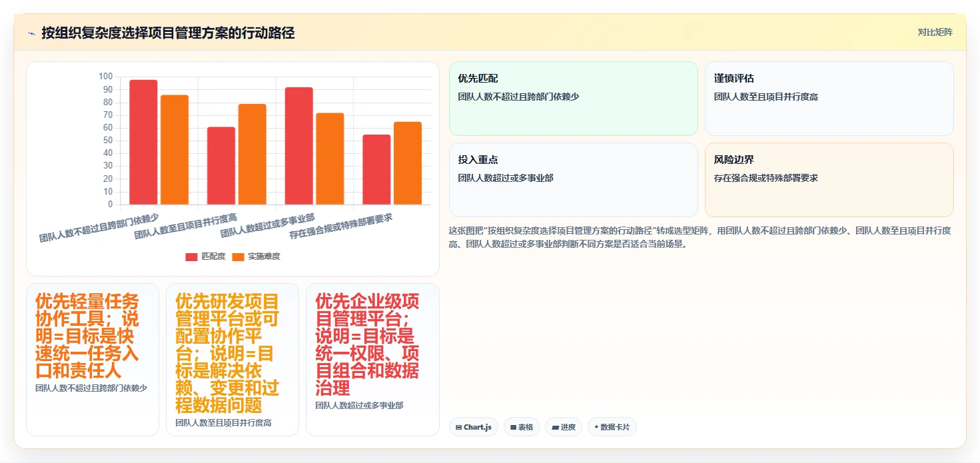Image resolution: width=980 pixels, height=463 pixels.
Task: Click the y-axis value 100
Action: [106, 77]
